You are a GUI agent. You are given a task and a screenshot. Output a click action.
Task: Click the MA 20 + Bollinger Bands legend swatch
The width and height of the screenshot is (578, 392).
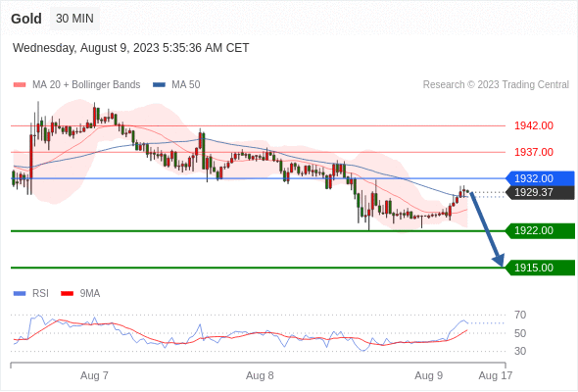tap(20, 85)
